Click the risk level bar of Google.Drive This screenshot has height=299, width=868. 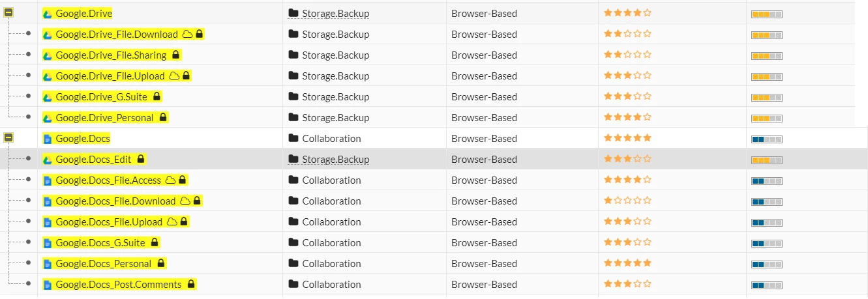767,14
